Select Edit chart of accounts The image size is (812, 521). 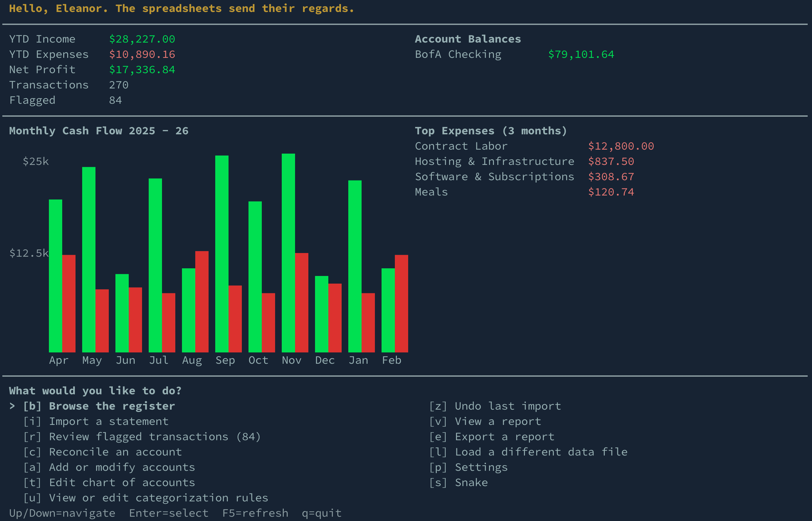pos(109,482)
